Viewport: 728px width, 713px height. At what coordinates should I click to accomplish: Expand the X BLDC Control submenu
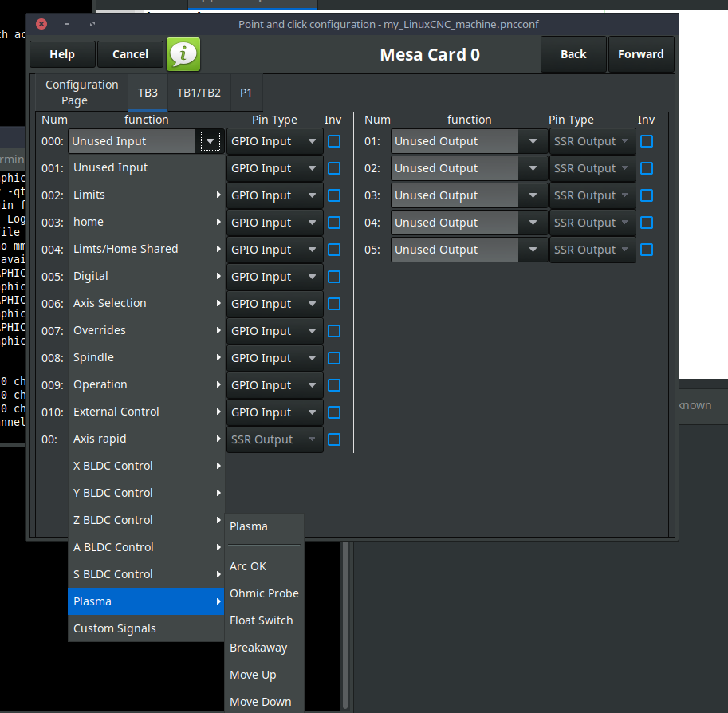point(146,466)
